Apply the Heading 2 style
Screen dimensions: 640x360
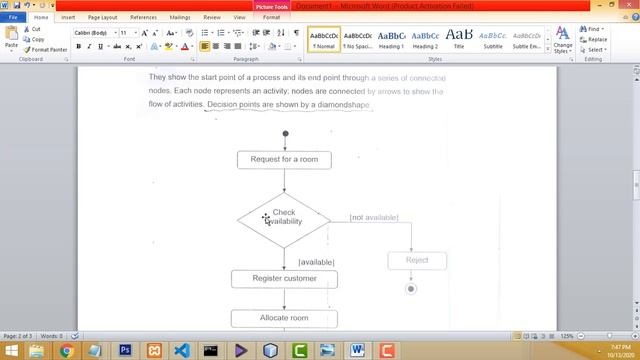point(425,40)
